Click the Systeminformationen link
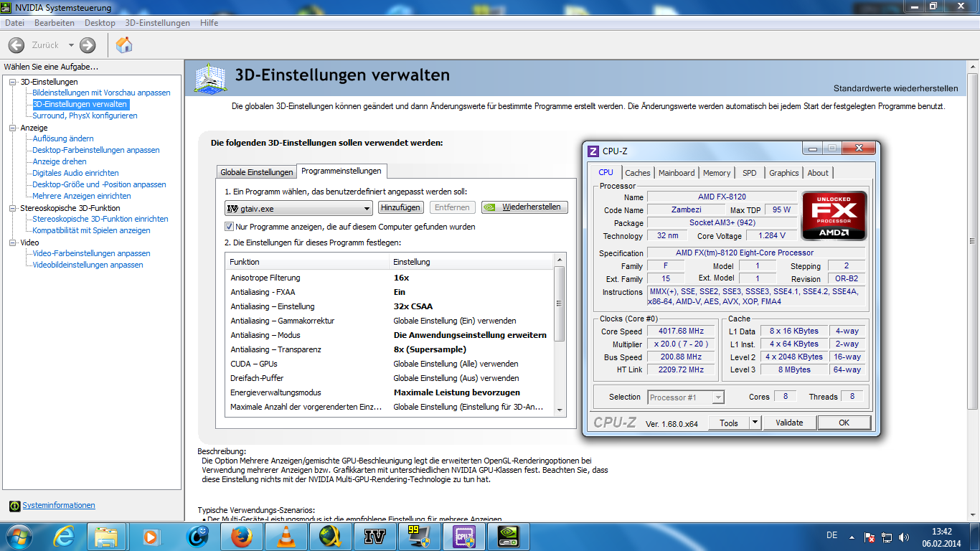 point(59,505)
